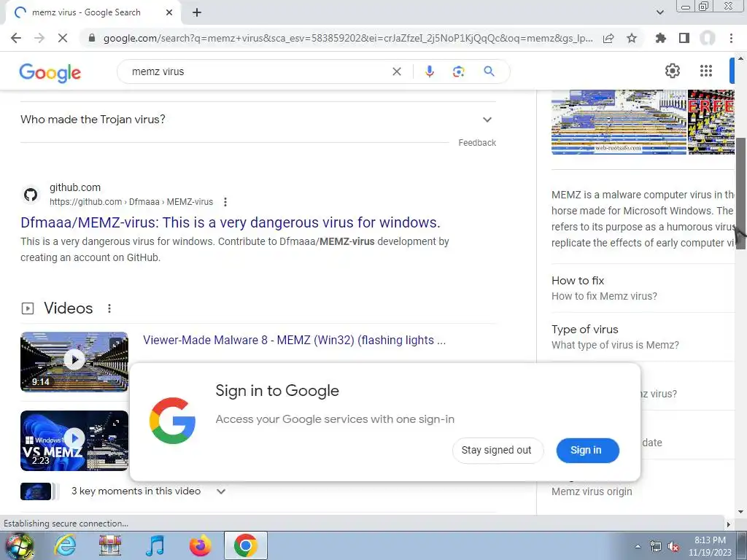The height and width of the screenshot is (560, 747).
Task: Open the Chrome side panel
Action: click(684, 38)
